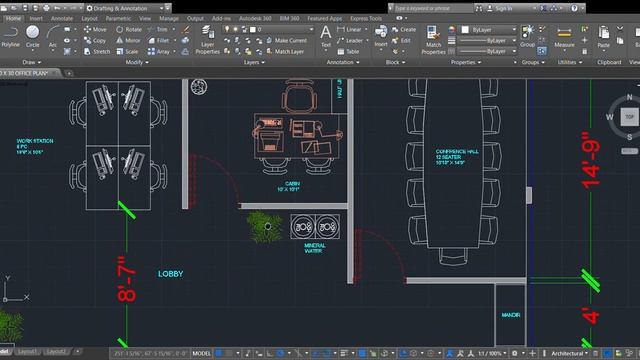Screen dimensions: 640x360
Task: Click the layer 0 white color swatch
Action: point(253,29)
